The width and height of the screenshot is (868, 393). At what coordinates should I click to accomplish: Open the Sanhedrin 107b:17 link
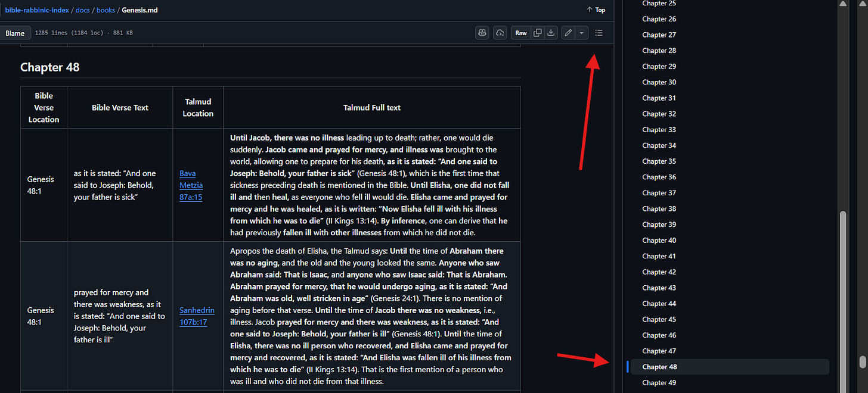(x=197, y=316)
